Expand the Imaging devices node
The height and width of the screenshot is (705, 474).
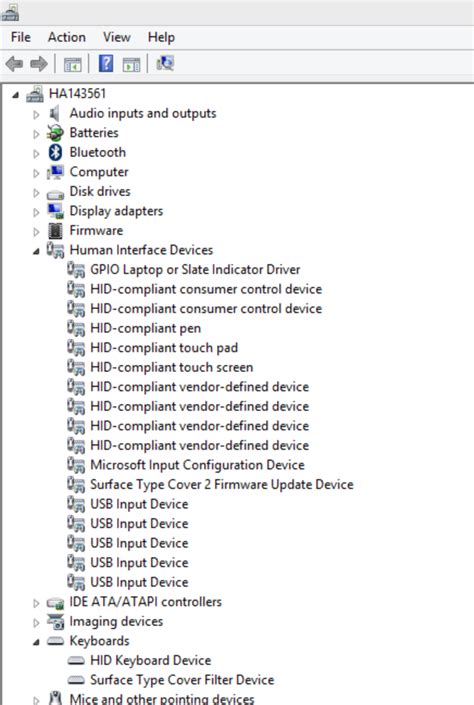click(36, 622)
